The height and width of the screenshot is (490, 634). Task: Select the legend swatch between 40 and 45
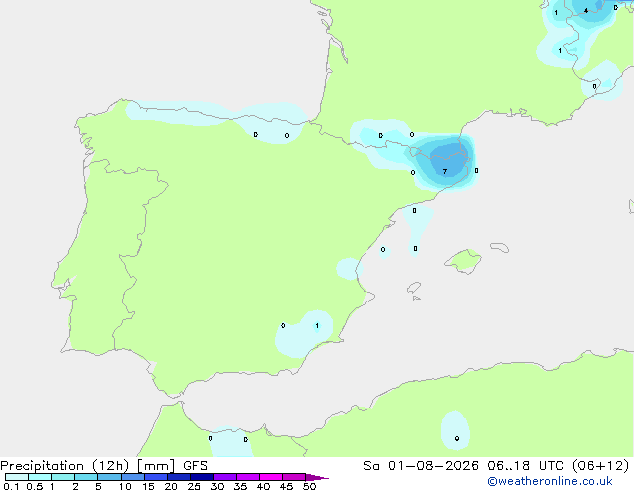tap(271, 477)
